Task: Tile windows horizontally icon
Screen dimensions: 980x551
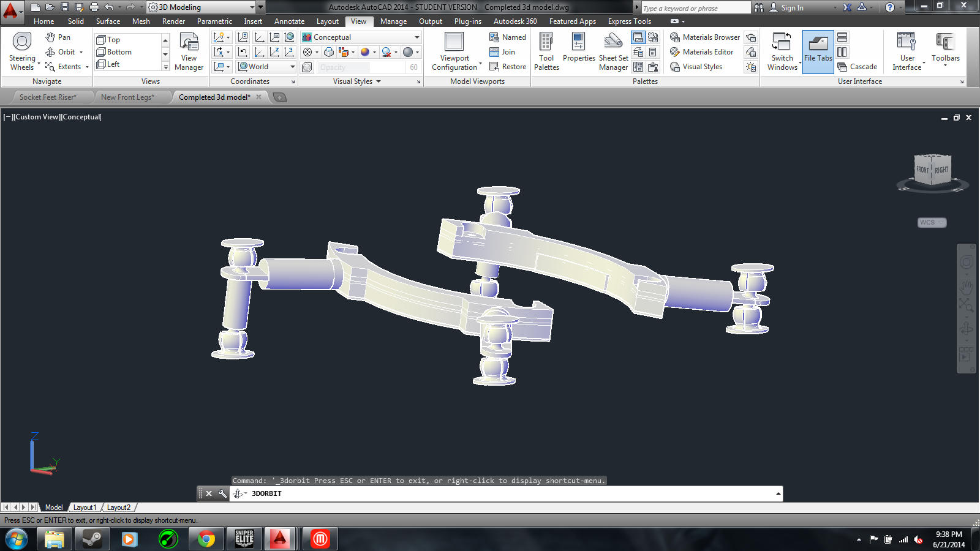Action: (x=842, y=37)
